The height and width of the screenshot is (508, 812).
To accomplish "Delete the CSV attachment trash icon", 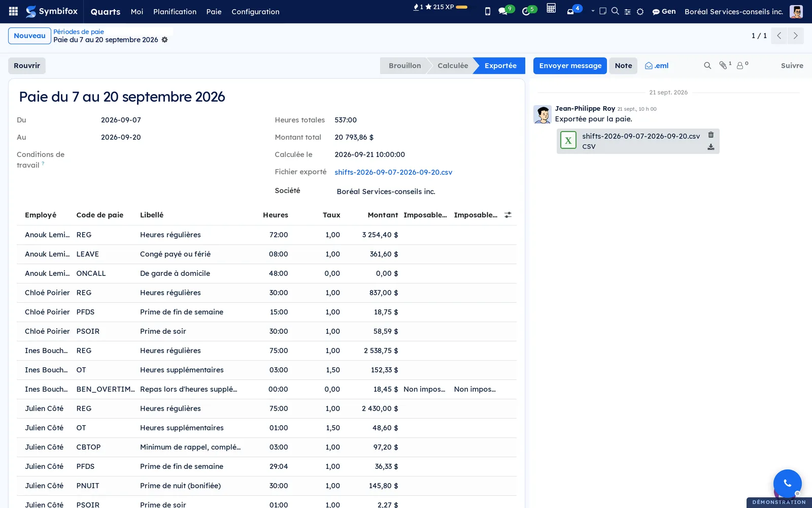I will tap(711, 135).
